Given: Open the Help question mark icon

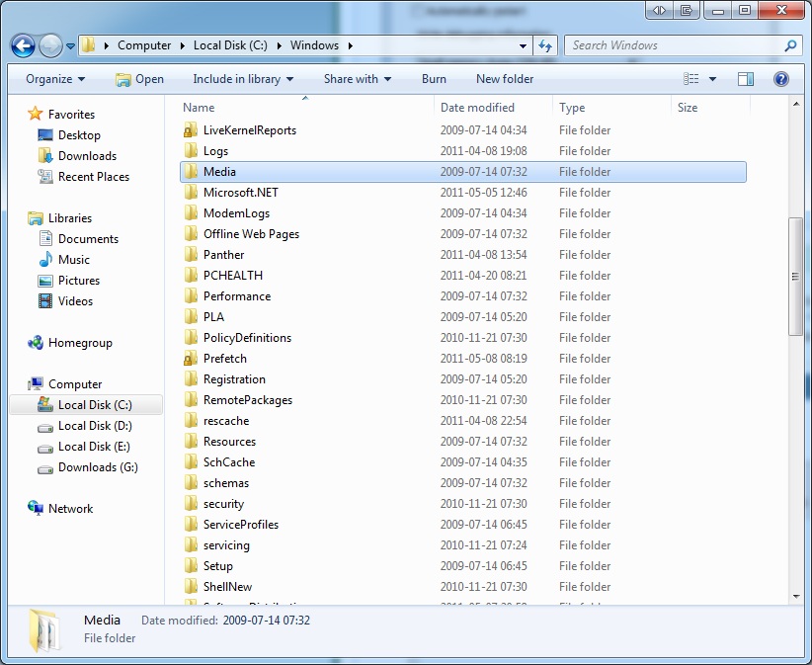Looking at the screenshot, I should (781, 79).
